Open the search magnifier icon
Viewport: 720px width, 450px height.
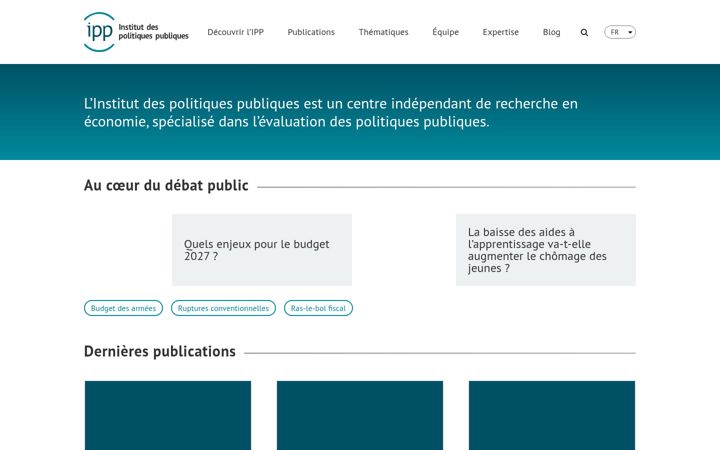[x=584, y=32]
